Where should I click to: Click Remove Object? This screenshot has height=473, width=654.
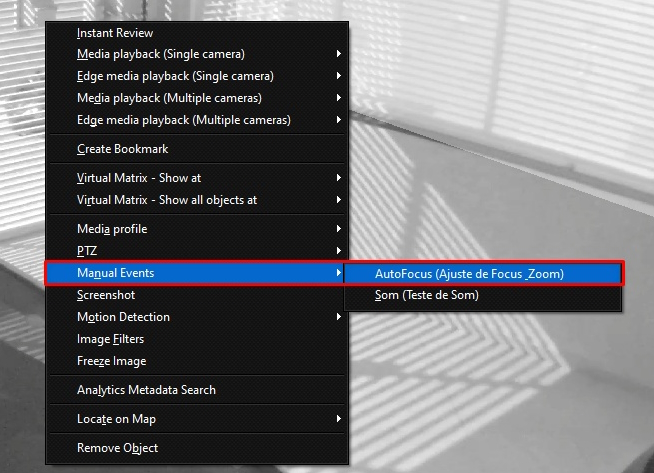pos(197,448)
